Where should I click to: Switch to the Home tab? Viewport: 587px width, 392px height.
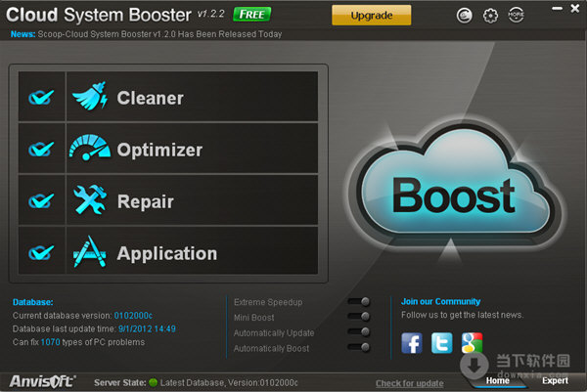tap(498, 381)
